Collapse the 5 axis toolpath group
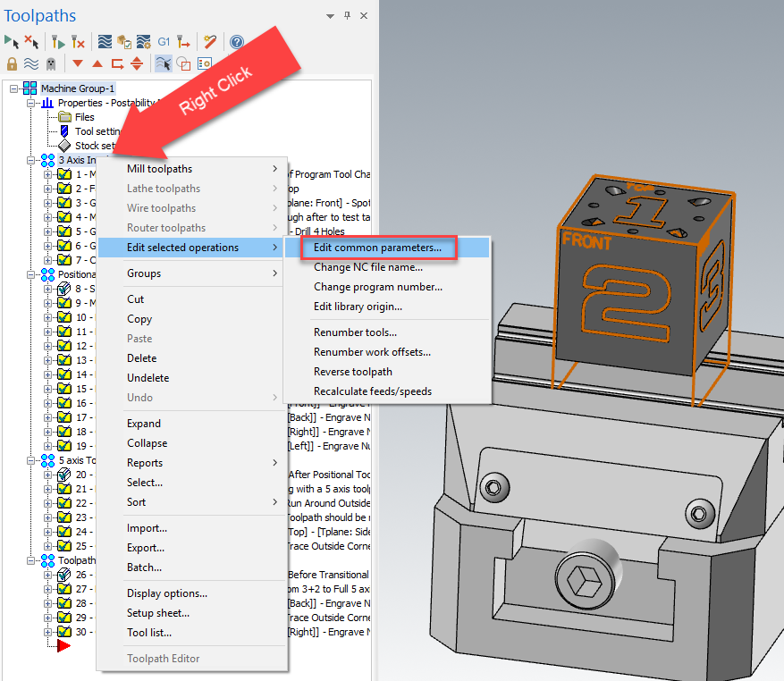 (31, 460)
